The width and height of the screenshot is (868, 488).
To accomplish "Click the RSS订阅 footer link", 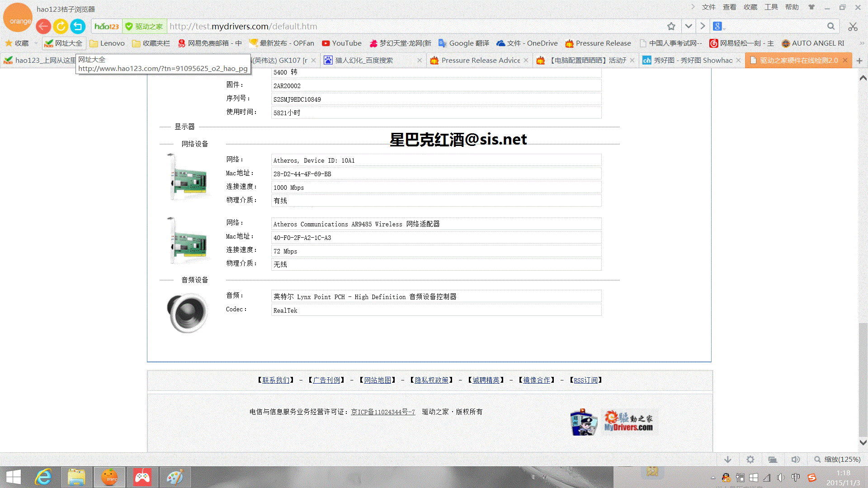I will click(586, 380).
